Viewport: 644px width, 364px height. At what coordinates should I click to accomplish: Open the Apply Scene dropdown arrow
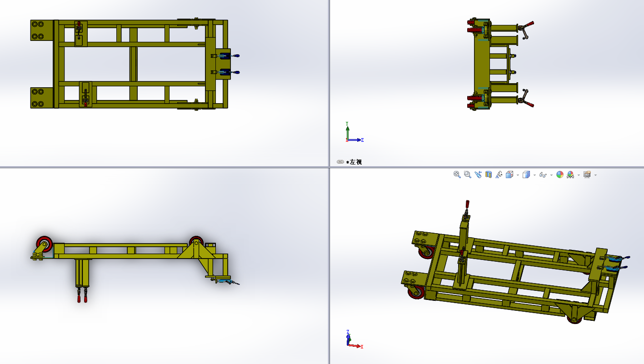579,175
